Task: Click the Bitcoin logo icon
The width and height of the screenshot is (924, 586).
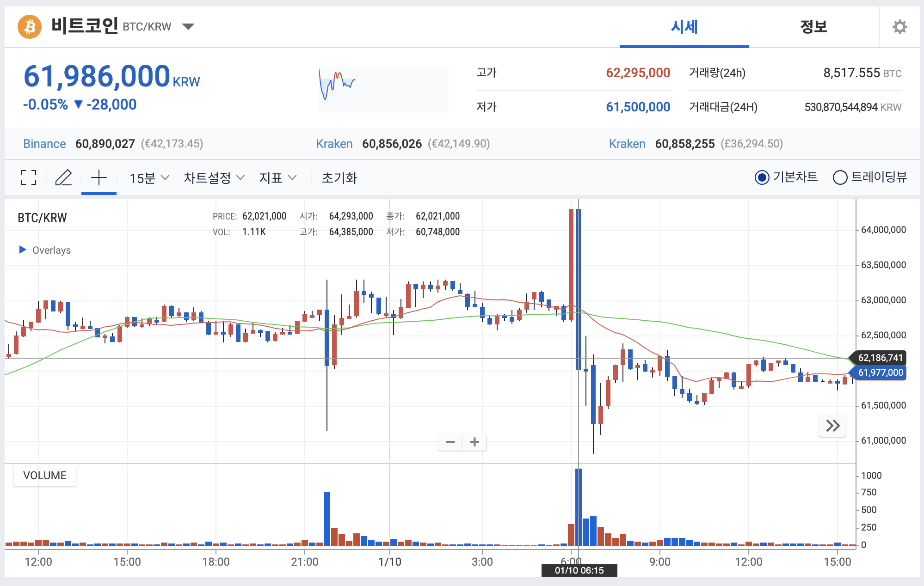Action: tap(30, 27)
